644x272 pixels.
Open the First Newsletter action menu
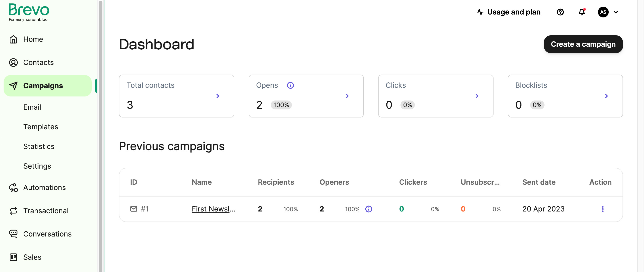coord(603,209)
